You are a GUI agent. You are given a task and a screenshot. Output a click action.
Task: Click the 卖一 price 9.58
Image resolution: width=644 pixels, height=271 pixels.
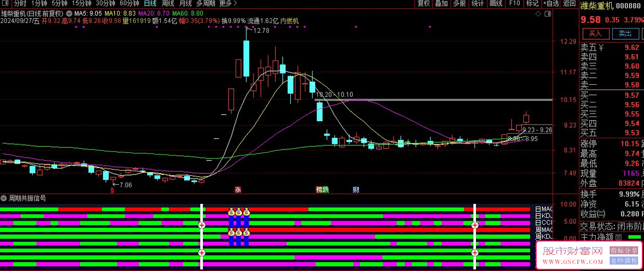[632, 85]
